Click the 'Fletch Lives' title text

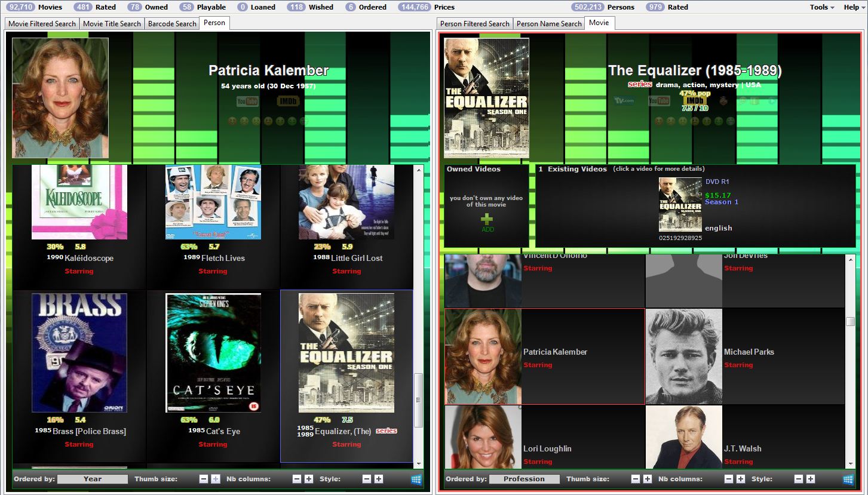[223, 258]
